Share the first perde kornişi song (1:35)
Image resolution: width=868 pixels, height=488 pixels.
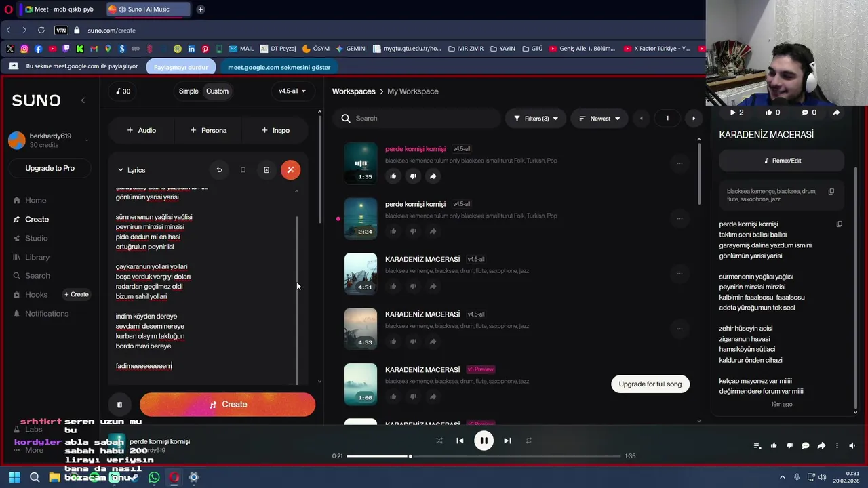point(433,176)
